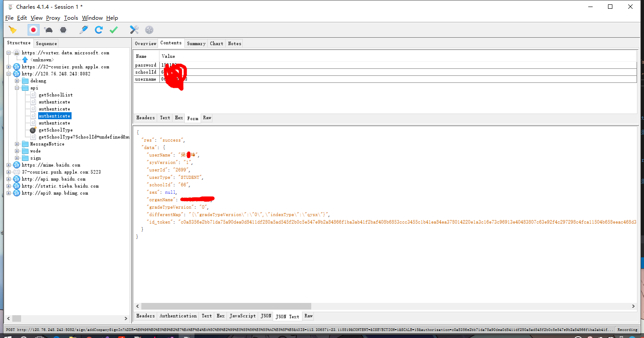Switch to the Summary tab
Screen dimensions: 644x338
[196, 43]
